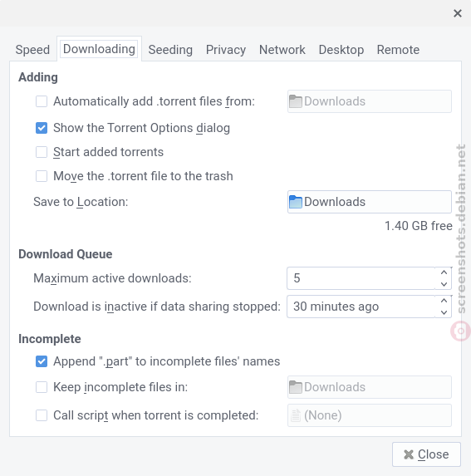Enable Automatically add .torrent files from checkbox
The height and width of the screenshot is (476, 471).
point(42,101)
